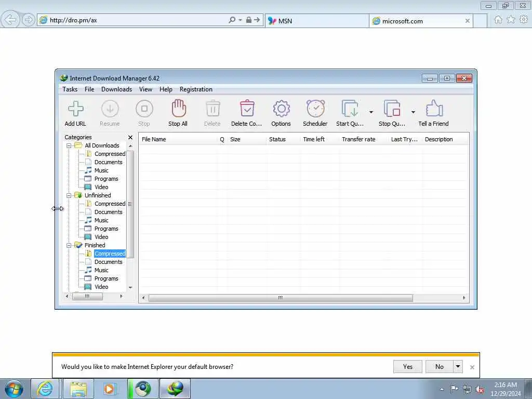Sort by the Size column header

point(247,139)
